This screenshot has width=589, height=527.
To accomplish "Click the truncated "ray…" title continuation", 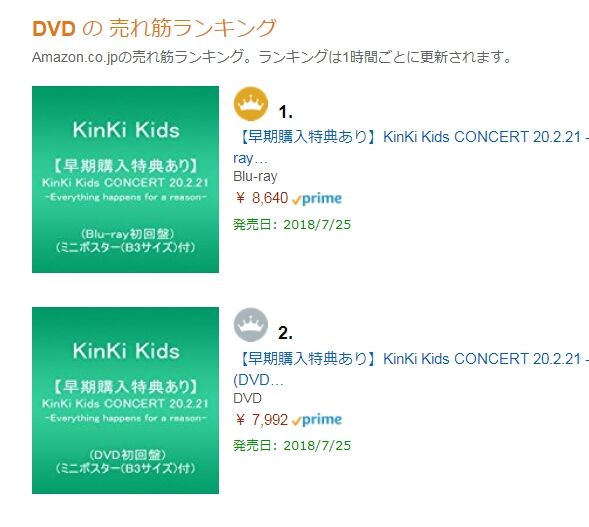I will (250, 158).
